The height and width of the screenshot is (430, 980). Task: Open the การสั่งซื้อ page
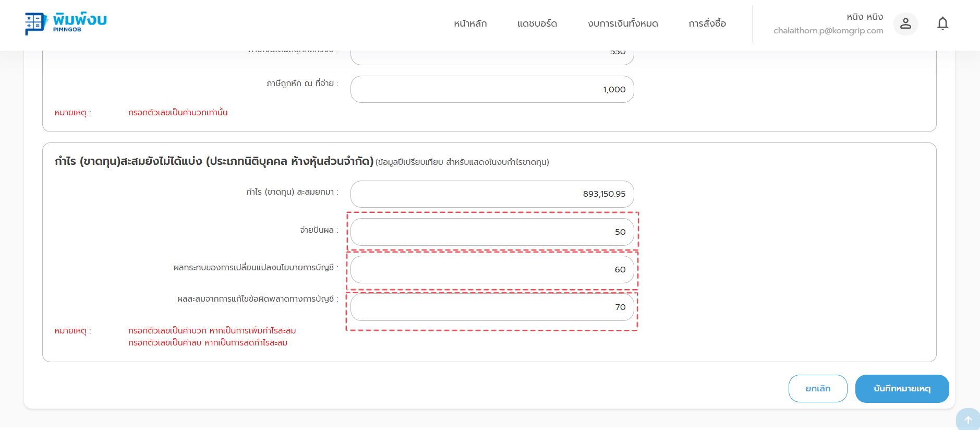pyautogui.click(x=707, y=23)
